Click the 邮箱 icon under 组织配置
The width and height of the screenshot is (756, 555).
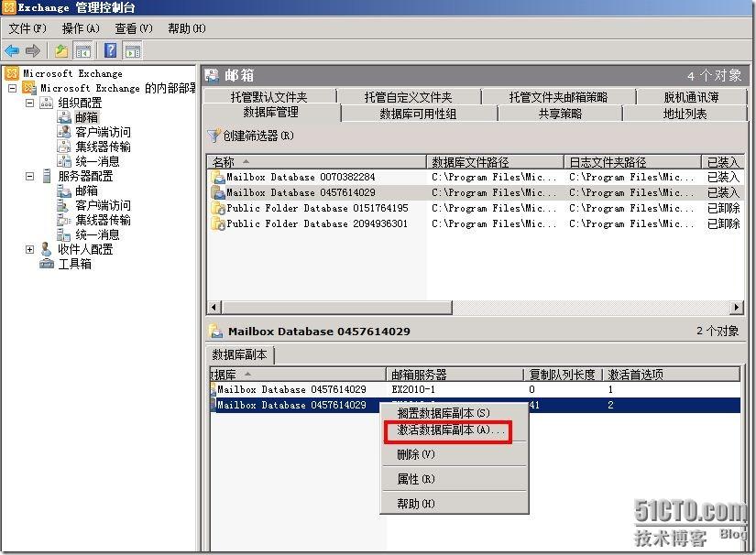[x=64, y=117]
